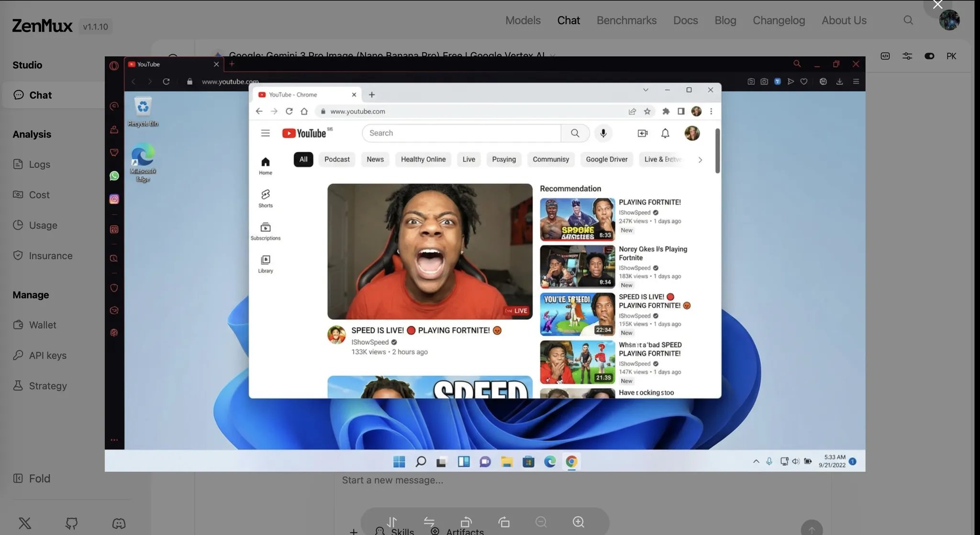
Task: Zoom in on the previewed image
Action: pyautogui.click(x=578, y=522)
